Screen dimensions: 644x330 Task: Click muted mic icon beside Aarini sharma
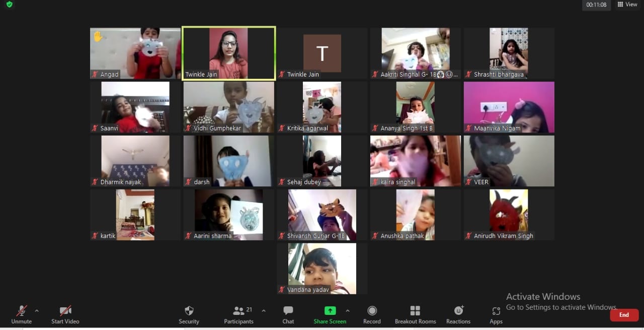[189, 236]
